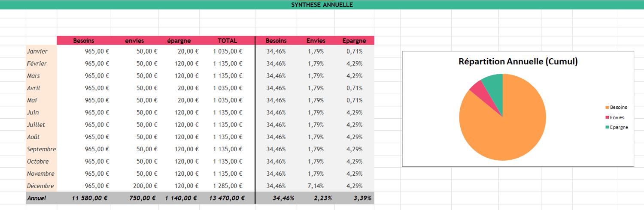Image resolution: width=644 pixels, height=210 pixels.
Task: Click annual Besoins total 11 580,00 €
Action: coord(90,198)
